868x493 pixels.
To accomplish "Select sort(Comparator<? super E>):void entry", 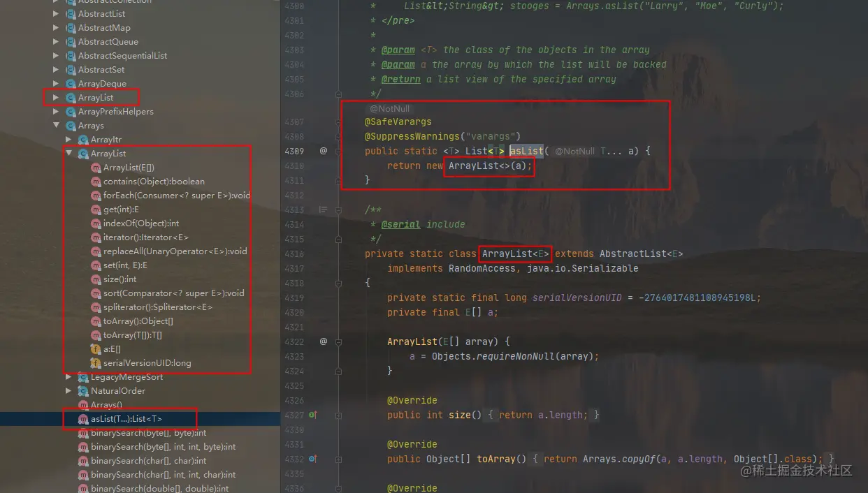I will [174, 293].
